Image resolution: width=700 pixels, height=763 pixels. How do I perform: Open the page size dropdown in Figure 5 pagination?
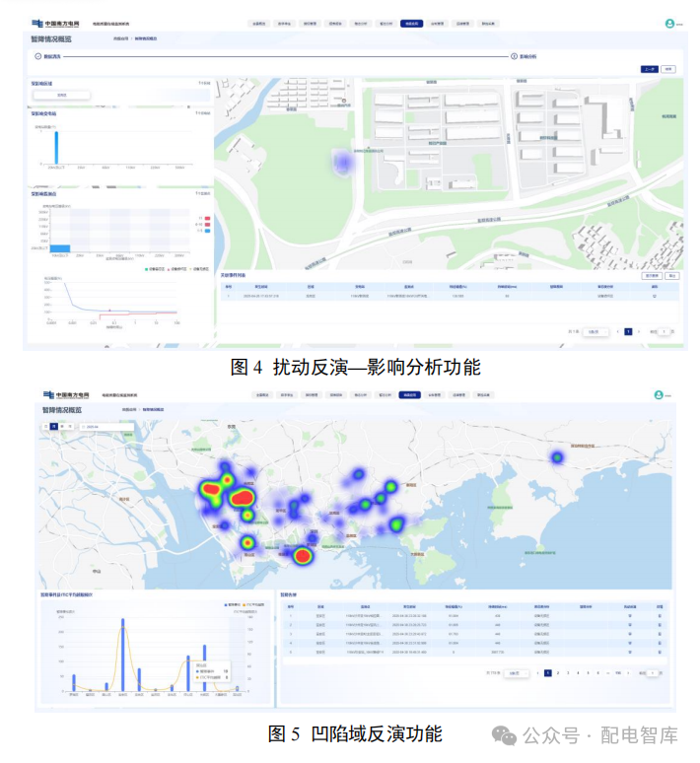pyautogui.click(x=516, y=672)
